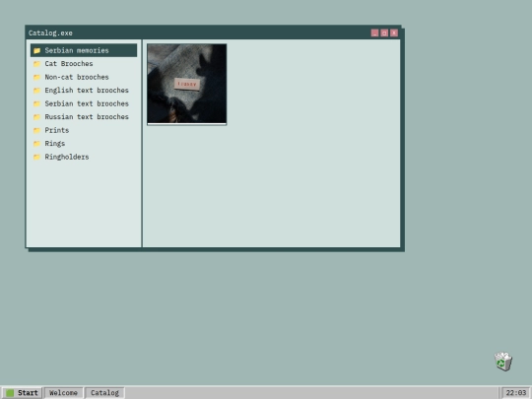This screenshot has height=399, width=532.
Task: Open the Non-cat brooches label
Action: pyautogui.click(x=77, y=78)
